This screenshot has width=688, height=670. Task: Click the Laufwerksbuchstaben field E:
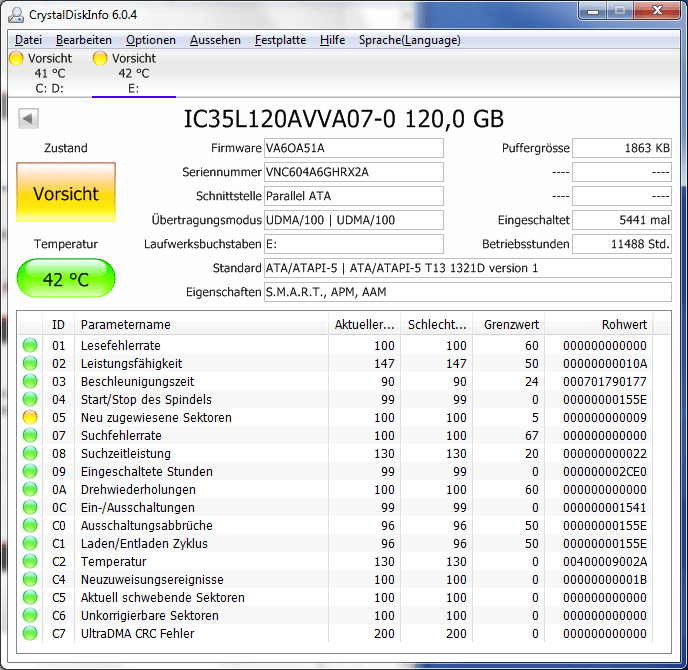(354, 244)
